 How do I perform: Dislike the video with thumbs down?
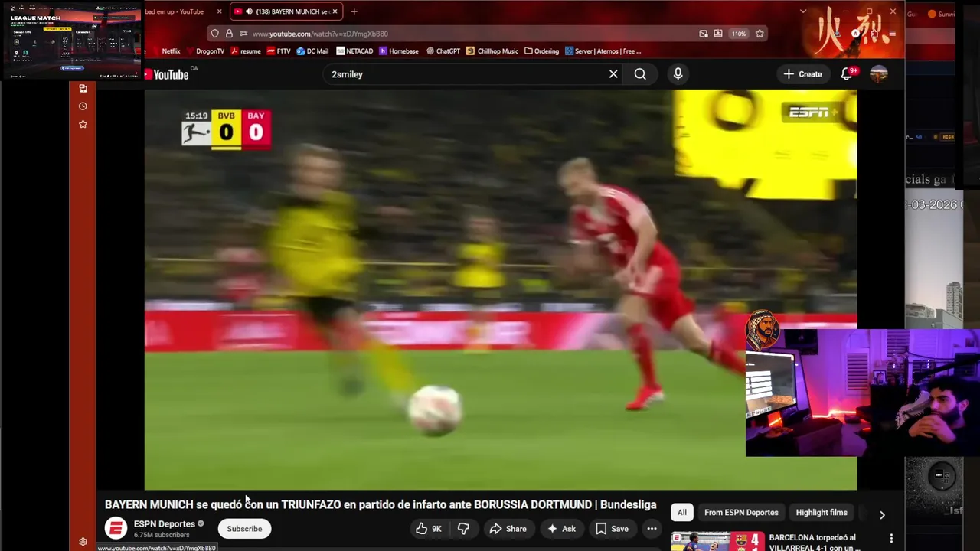pos(463,529)
